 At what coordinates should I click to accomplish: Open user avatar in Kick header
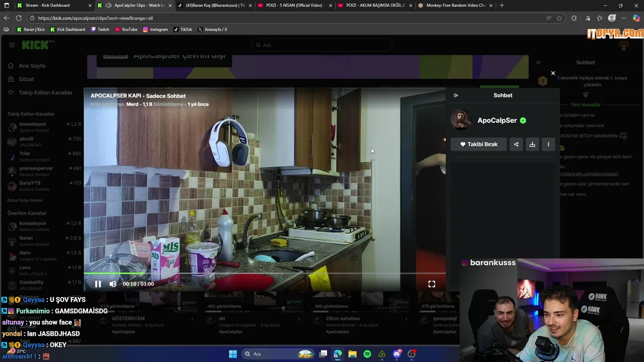point(624,45)
